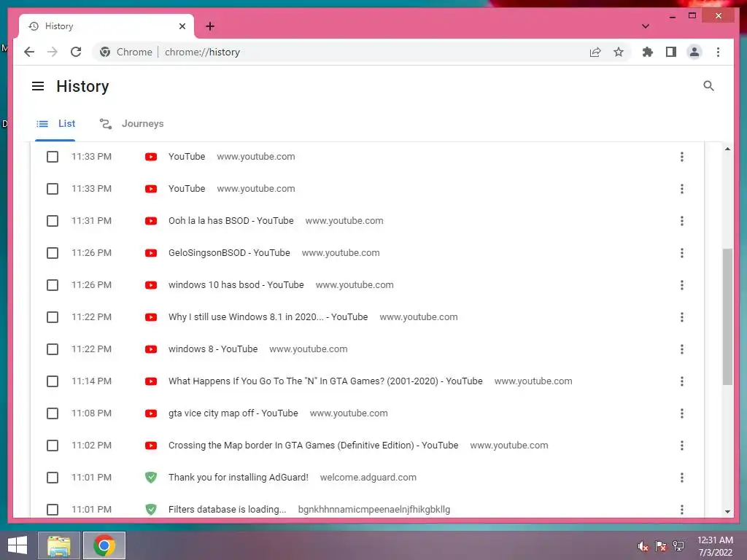
Task: Check the Why I still use Windows 8.1 entry
Action: (53, 317)
